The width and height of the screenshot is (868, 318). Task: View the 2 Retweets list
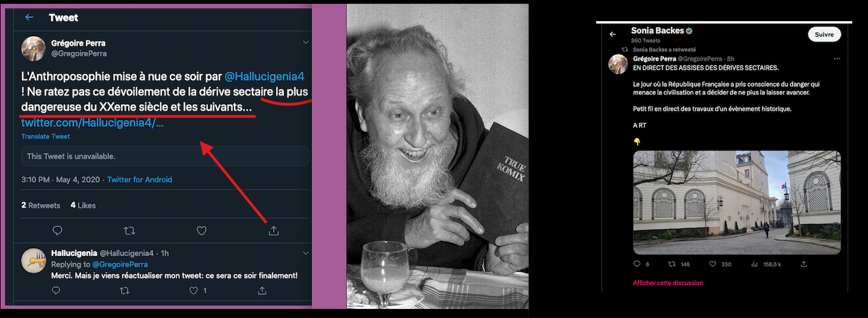[x=41, y=205]
